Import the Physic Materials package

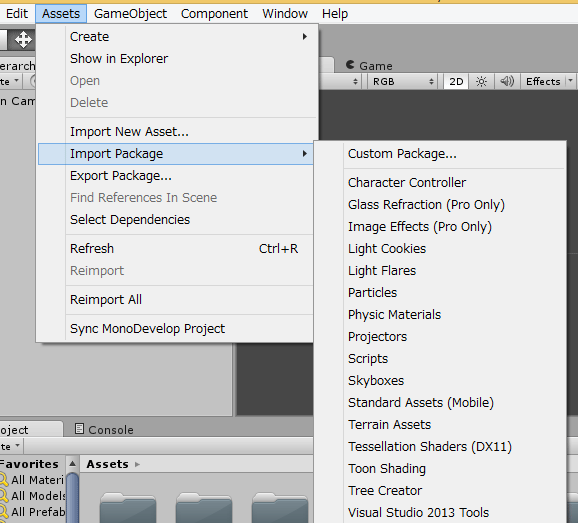click(x=440, y=315)
